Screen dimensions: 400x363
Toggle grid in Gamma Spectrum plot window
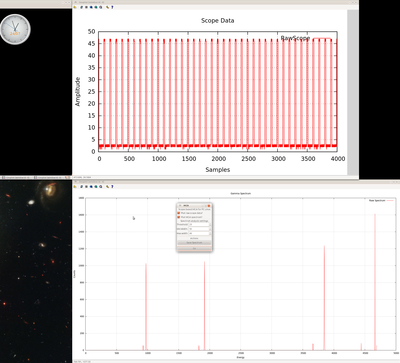(x=86, y=186)
